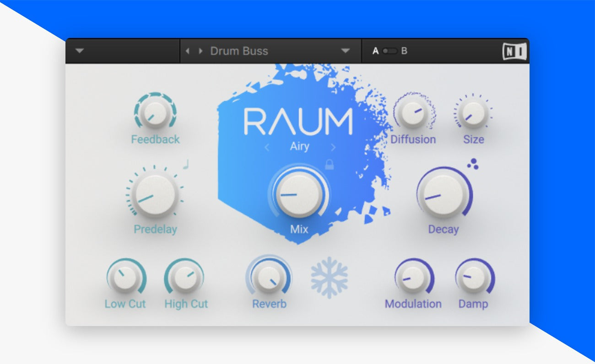Click the Feedback knob
This screenshot has height=364, width=595.
click(x=155, y=113)
